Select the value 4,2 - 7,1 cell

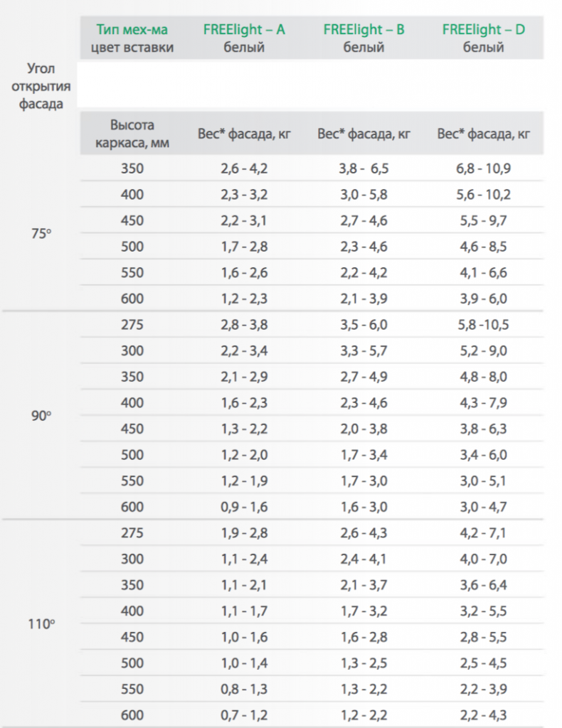483,532
